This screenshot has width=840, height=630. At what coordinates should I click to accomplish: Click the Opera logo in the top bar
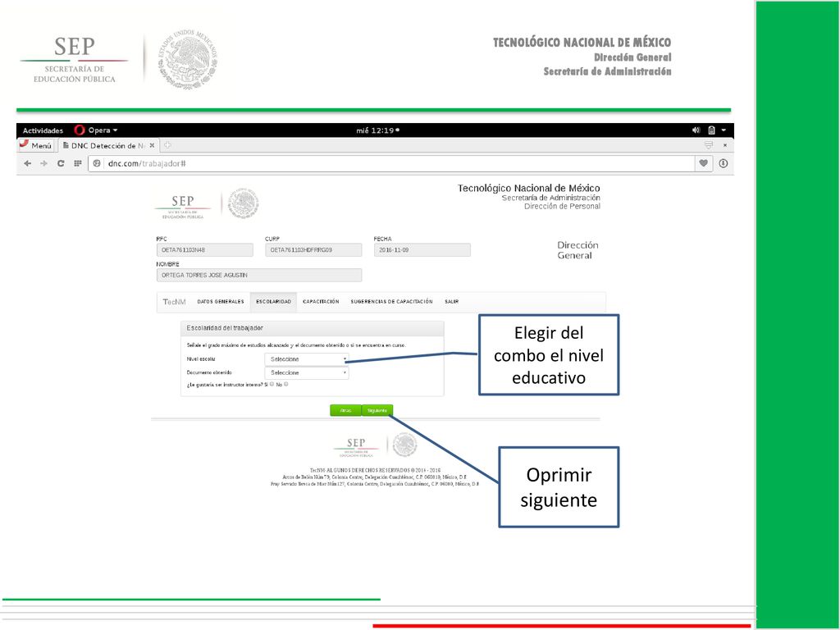(80, 130)
